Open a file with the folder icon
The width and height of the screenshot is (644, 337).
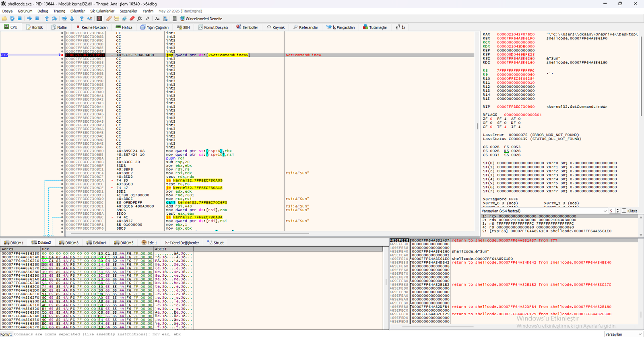click(4, 18)
